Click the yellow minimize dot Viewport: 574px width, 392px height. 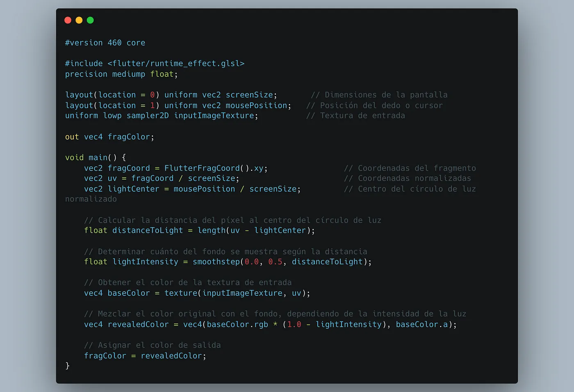(79, 20)
